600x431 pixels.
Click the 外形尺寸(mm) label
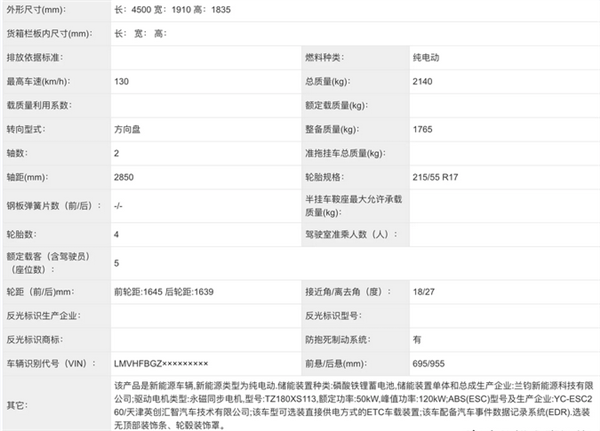(36, 10)
